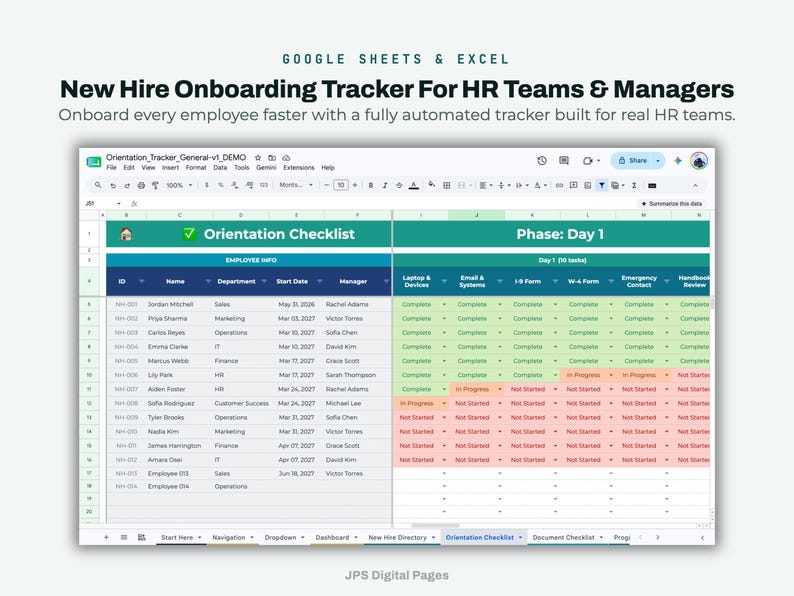
Task: Star the Orientation_Tracker document
Action: (x=258, y=157)
